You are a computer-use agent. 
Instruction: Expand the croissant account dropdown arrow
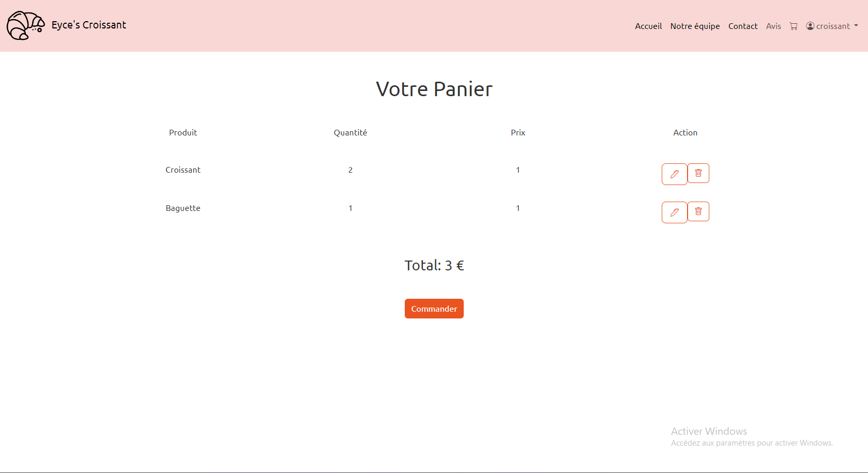(x=856, y=26)
